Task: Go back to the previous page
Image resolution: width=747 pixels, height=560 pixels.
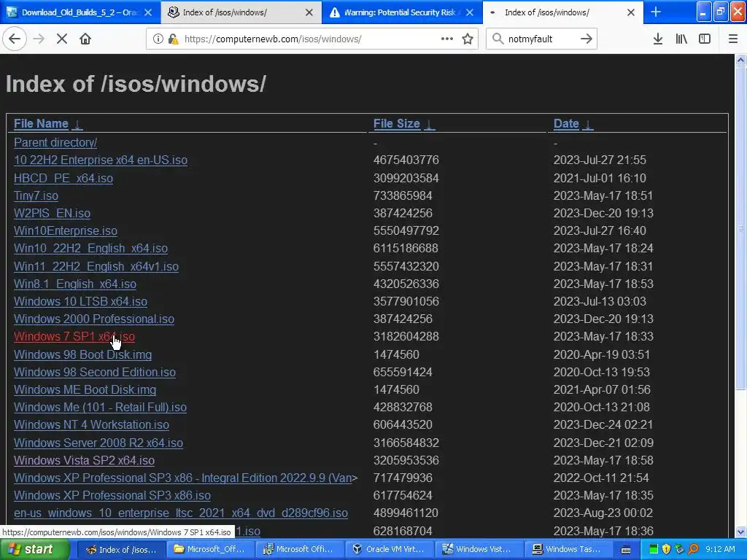Action: pos(15,39)
